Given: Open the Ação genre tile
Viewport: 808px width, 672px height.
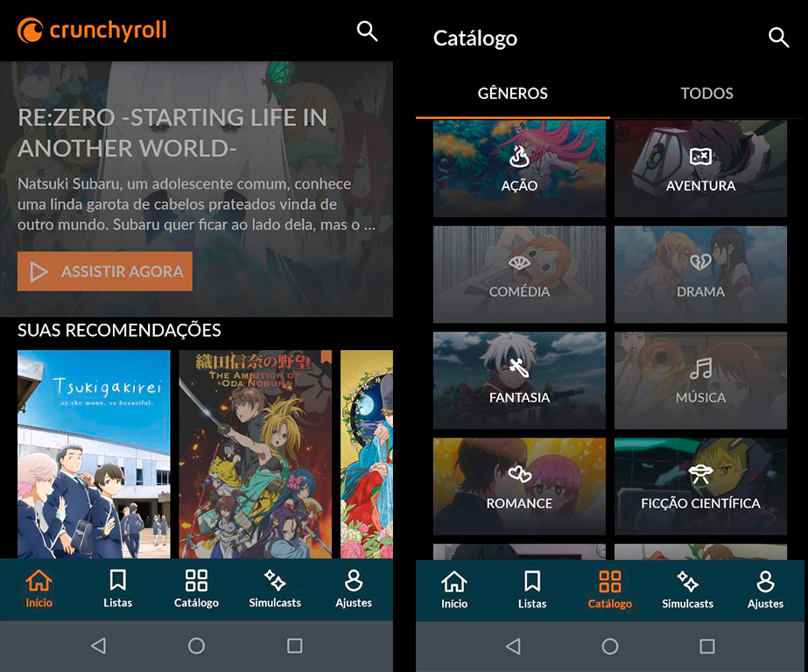Looking at the screenshot, I should pos(519,168).
